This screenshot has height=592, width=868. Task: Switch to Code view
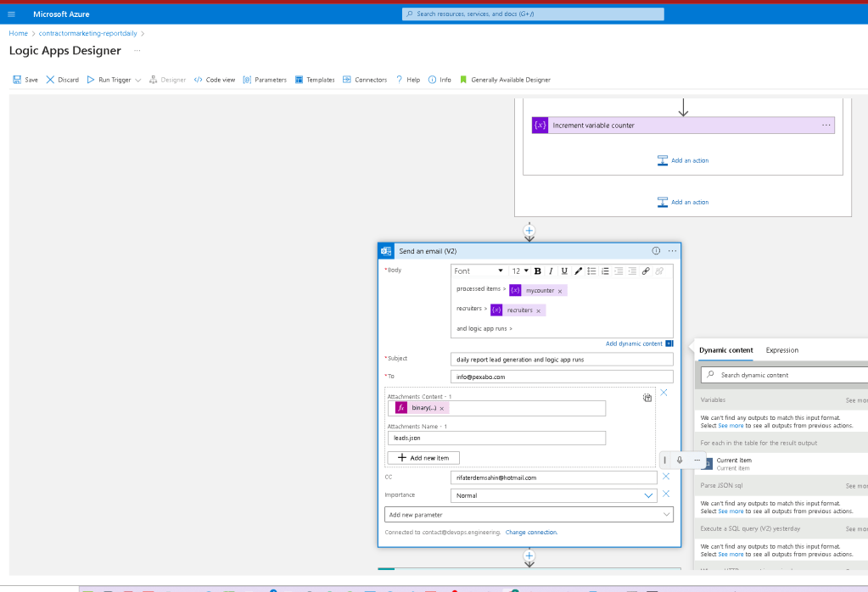click(215, 80)
